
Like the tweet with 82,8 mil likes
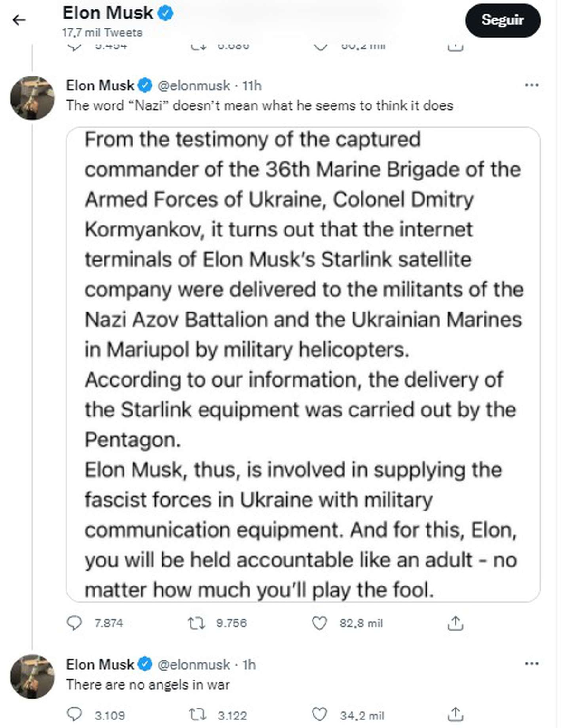pyautogui.click(x=320, y=623)
